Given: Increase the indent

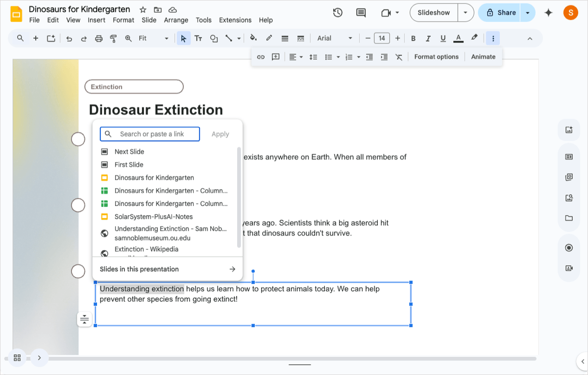Looking at the screenshot, I should point(384,57).
